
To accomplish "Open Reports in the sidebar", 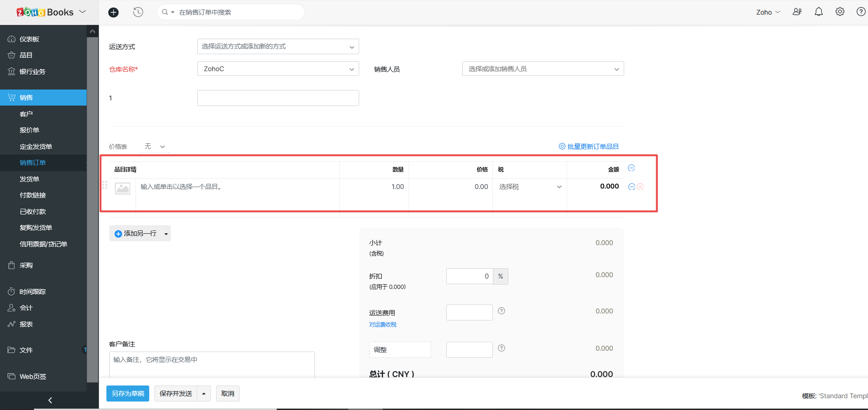I will pos(26,324).
